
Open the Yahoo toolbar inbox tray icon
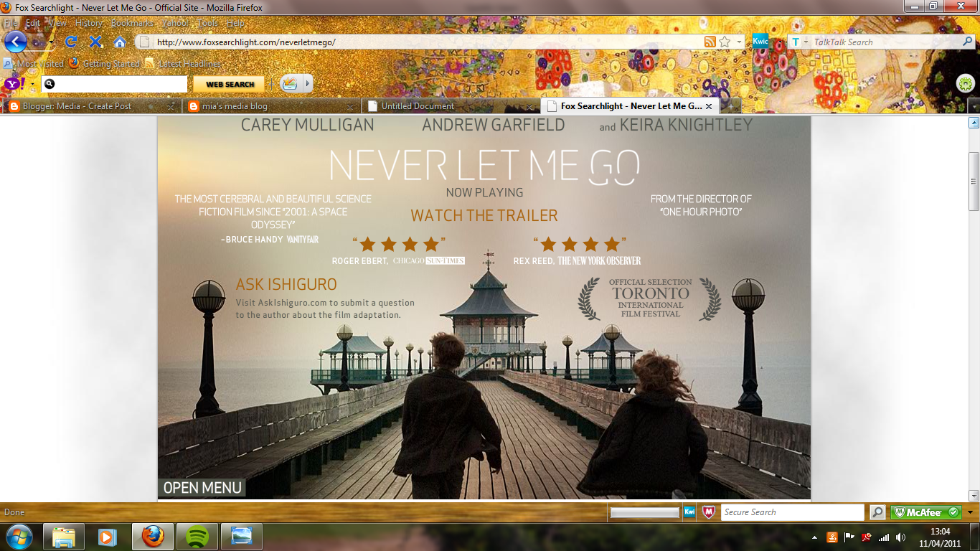coord(289,83)
